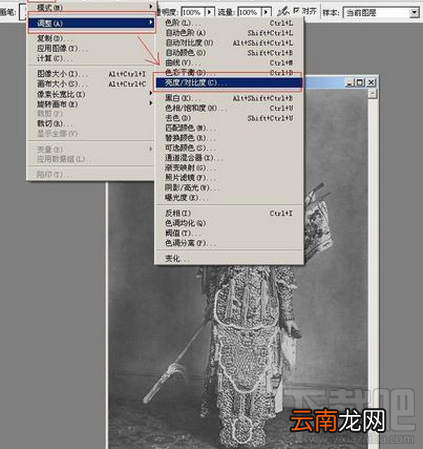The height and width of the screenshot is (449, 423).
Task: Open 曝光度(E)... adjustment
Action: 187,198
